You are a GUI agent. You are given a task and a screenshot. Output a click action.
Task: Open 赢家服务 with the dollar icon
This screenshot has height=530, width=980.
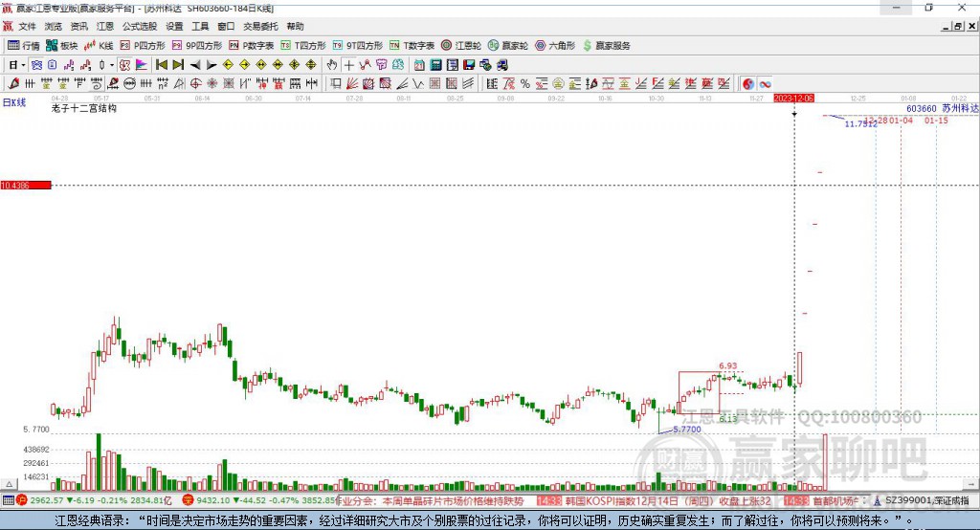tap(606, 46)
